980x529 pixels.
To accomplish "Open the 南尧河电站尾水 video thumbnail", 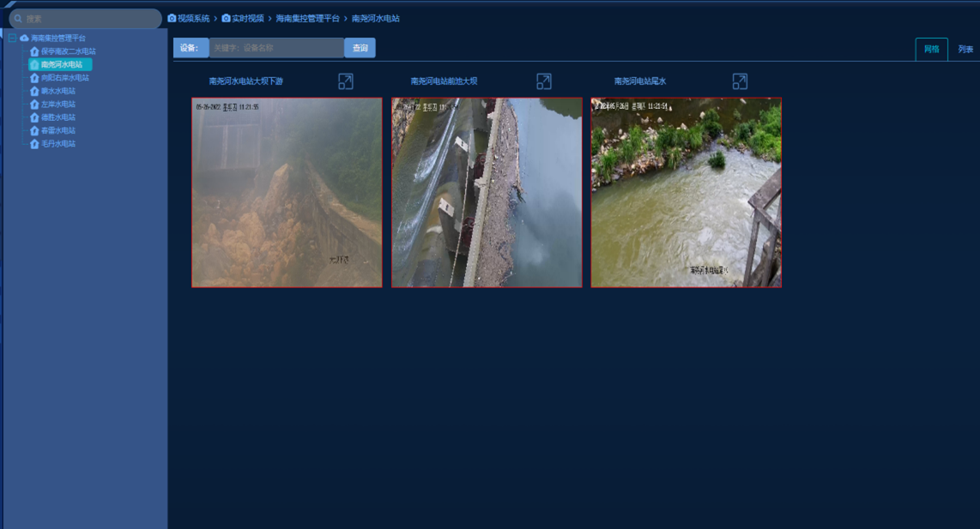I will [686, 192].
